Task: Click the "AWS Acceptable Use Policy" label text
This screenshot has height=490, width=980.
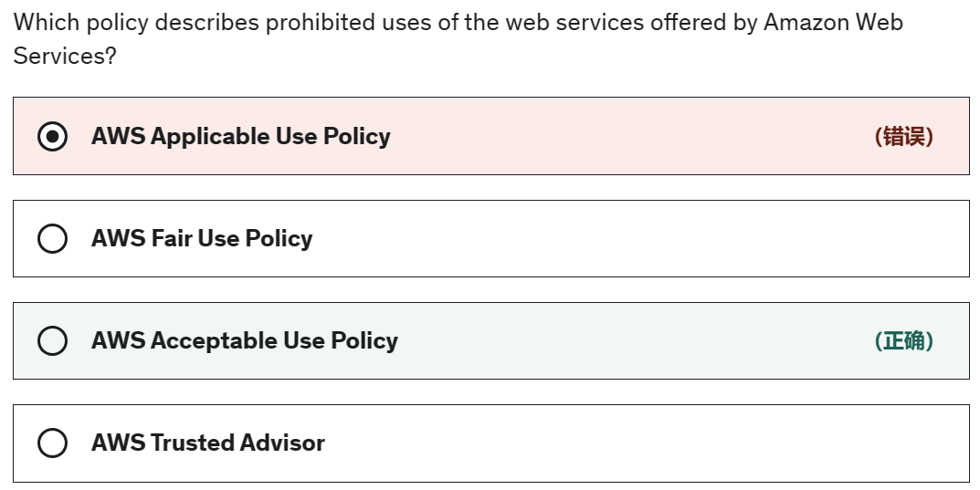Action: (x=244, y=341)
